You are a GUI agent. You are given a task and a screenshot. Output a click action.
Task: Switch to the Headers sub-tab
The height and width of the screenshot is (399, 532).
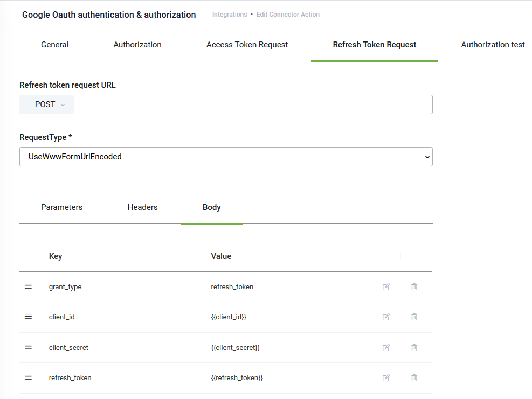(142, 207)
